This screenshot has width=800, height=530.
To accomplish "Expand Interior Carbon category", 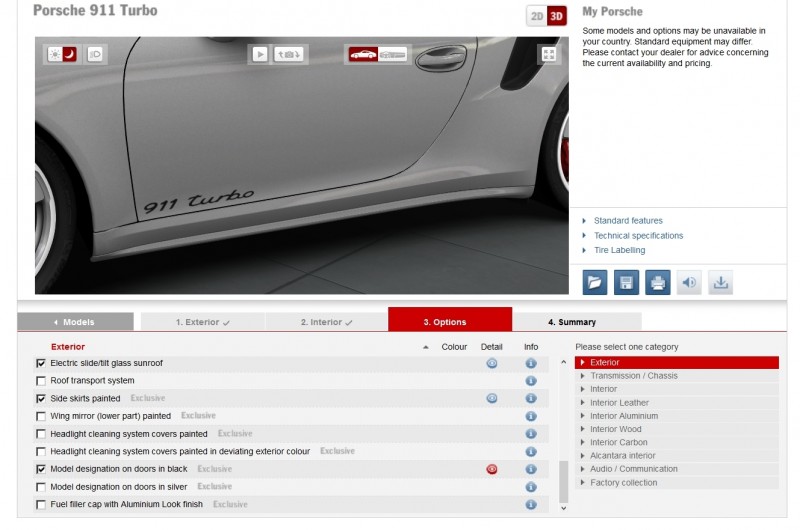I will 677,442.
